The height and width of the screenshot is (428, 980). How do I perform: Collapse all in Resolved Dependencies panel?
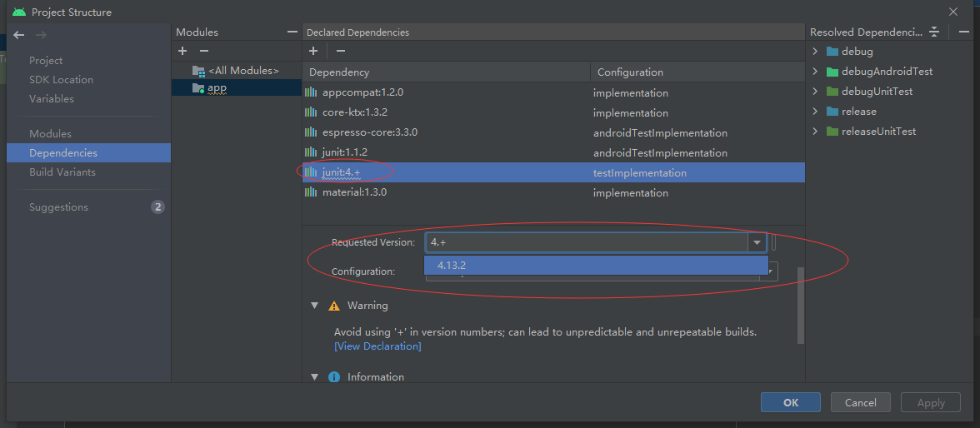[x=934, y=32]
